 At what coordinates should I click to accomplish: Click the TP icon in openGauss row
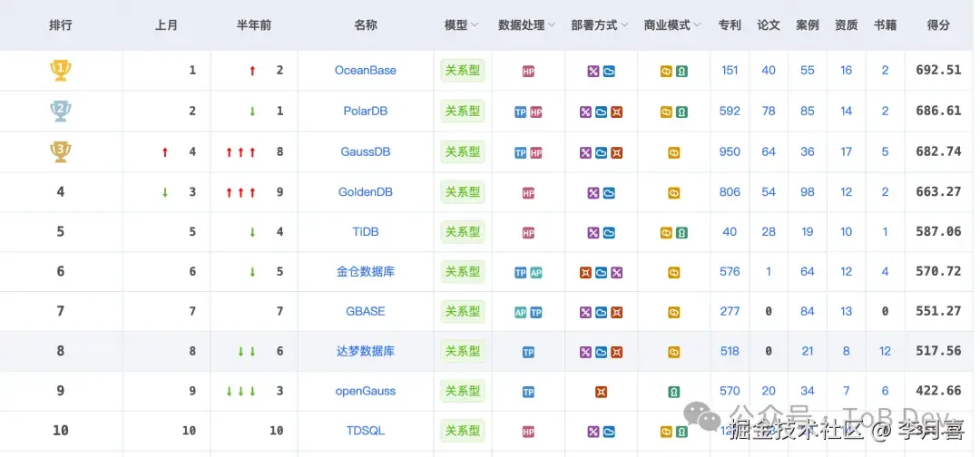click(x=528, y=393)
